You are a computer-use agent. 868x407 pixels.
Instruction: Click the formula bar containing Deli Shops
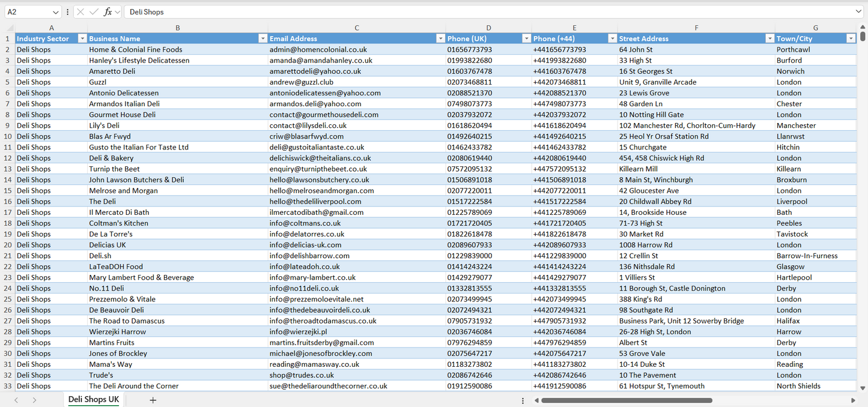488,12
